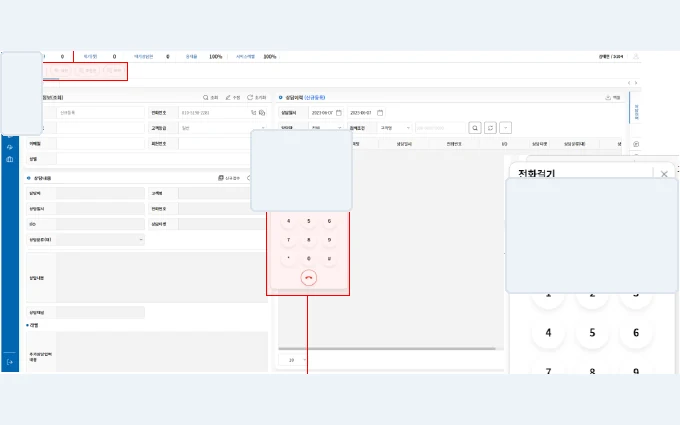680x425 pixels.
Task: Close the 전화걸기 popup with X
Action: pos(664,174)
